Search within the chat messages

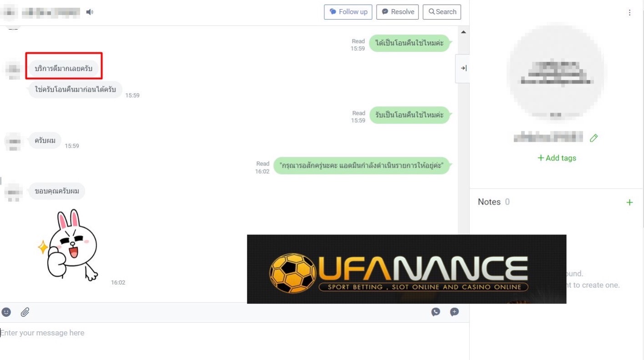[x=442, y=12]
